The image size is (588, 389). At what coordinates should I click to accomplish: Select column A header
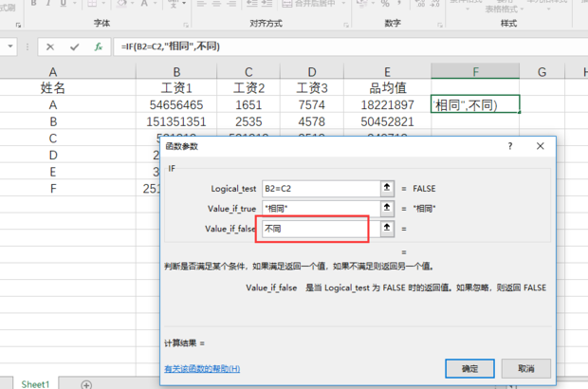tap(53, 71)
